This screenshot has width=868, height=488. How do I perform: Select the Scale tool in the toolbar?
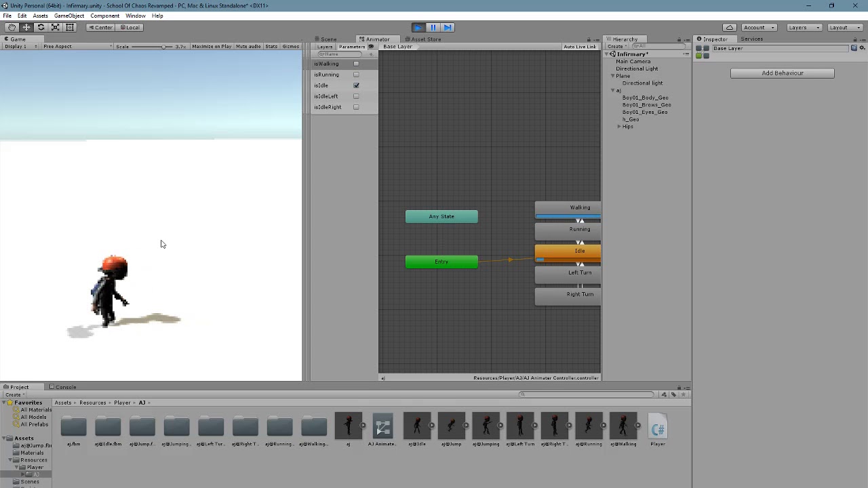(56, 27)
